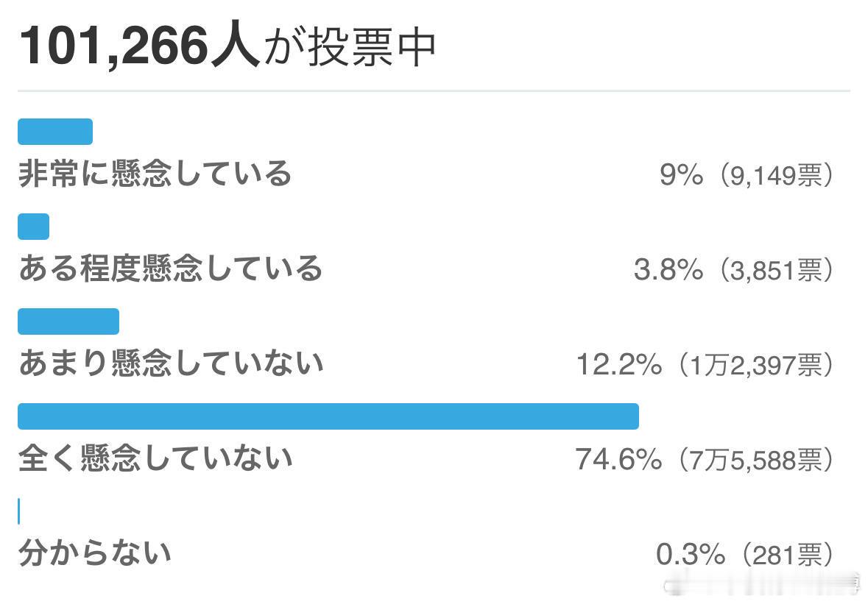The height and width of the screenshot is (604, 868).
Task: Select the 分からない option label
Action: (94, 553)
